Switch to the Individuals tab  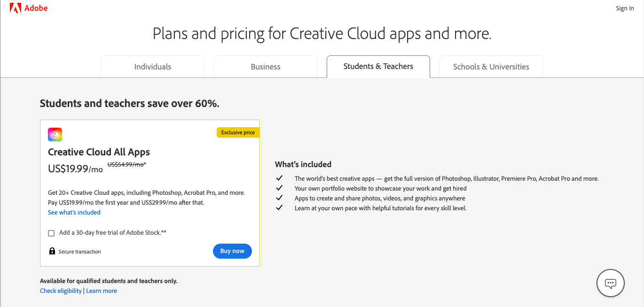point(152,66)
